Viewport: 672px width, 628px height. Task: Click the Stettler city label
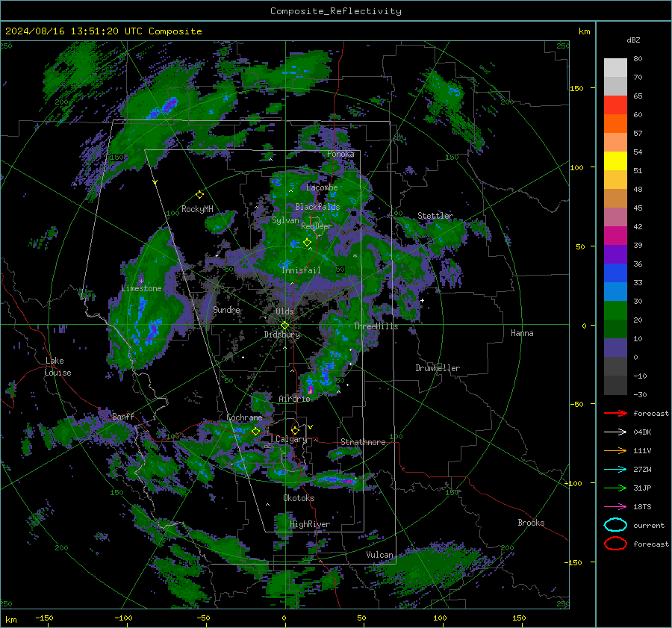[x=435, y=216]
